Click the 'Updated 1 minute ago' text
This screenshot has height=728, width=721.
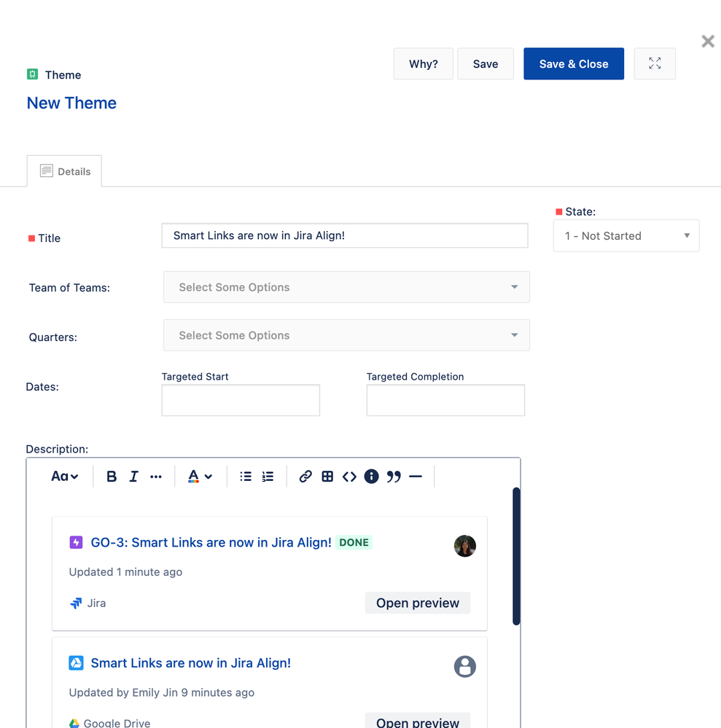[x=125, y=572]
